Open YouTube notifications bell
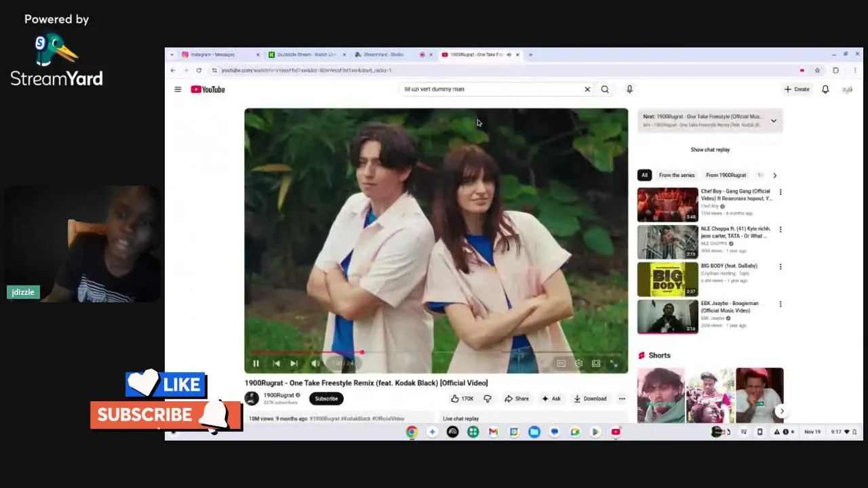868x488 pixels. 825,89
